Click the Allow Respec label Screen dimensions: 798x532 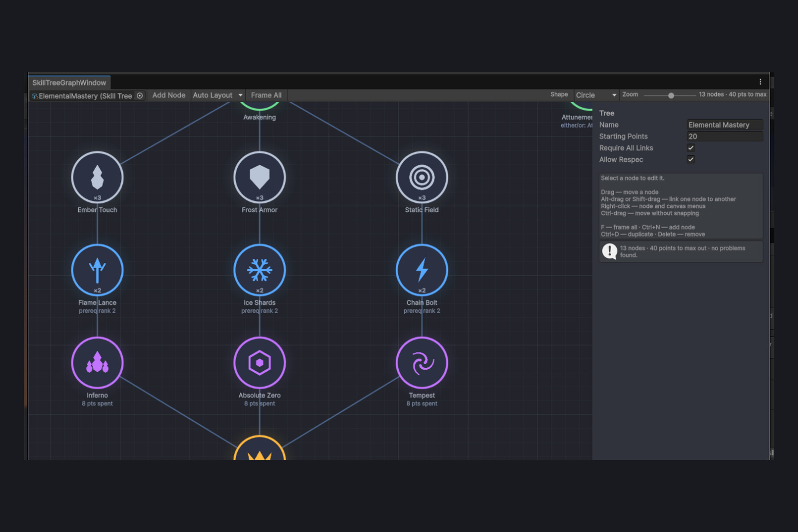tap(621, 160)
